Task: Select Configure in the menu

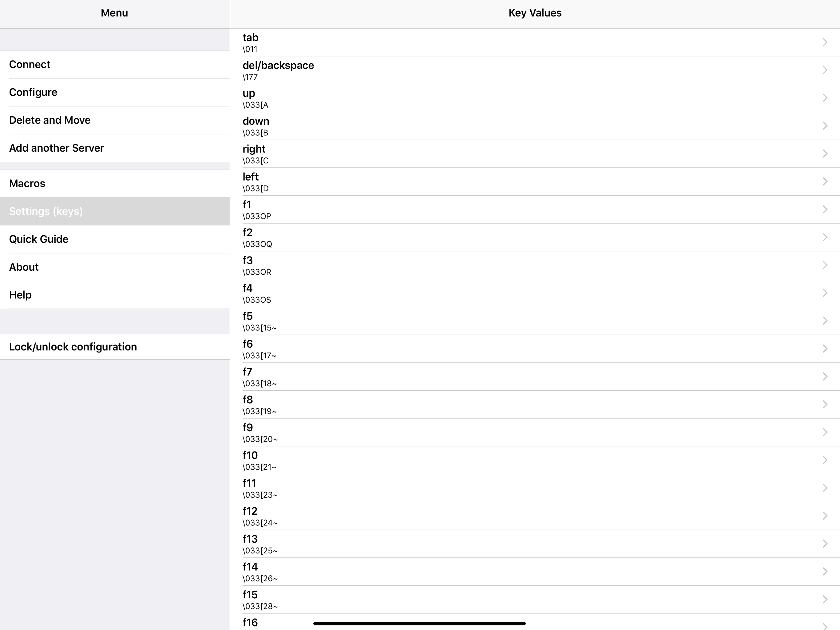Action: click(33, 92)
